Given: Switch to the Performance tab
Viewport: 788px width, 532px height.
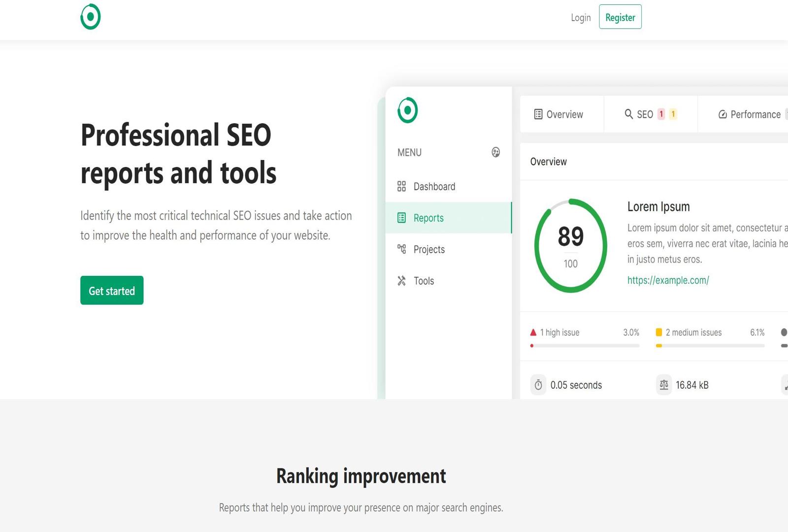Looking at the screenshot, I should pyautogui.click(x=751, y=114).
